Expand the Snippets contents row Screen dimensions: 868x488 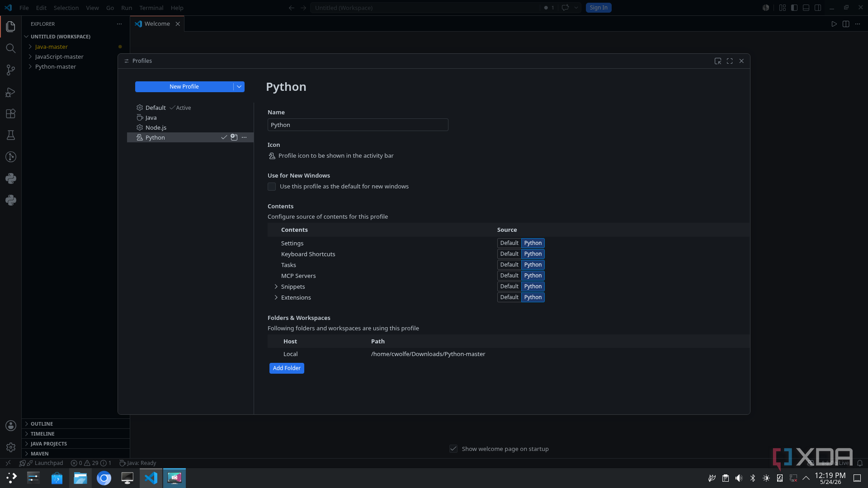276,286
